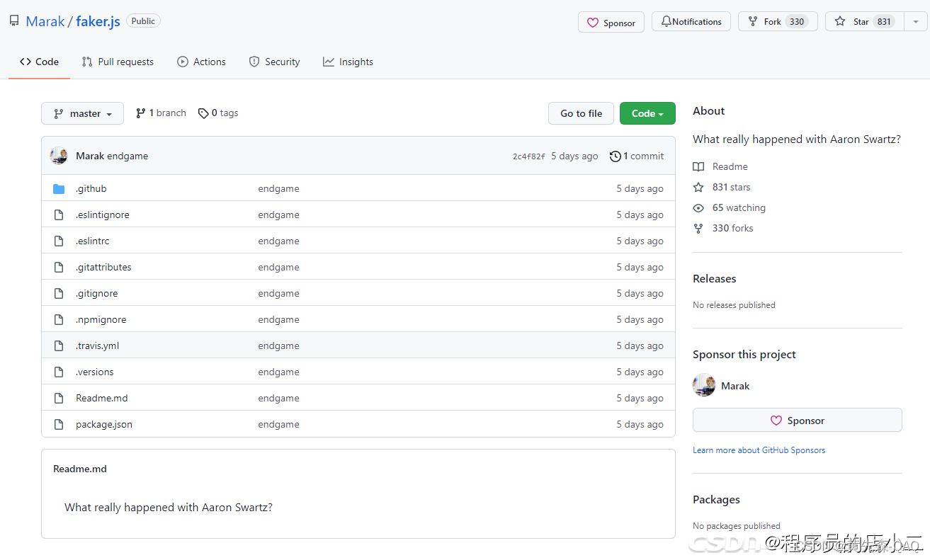Click Go to file button
Image resolution: width=930 pixels, height=560 pixels.
click(581, 113)
